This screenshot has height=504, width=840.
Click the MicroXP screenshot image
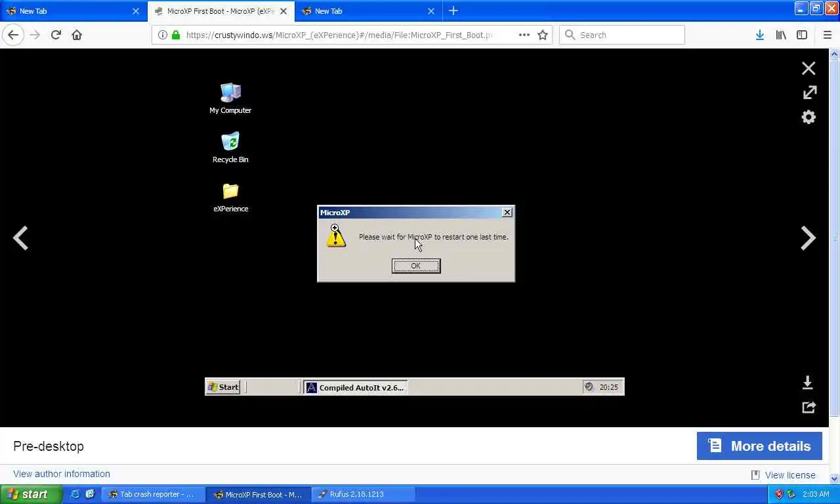click(x=414, y=238)
